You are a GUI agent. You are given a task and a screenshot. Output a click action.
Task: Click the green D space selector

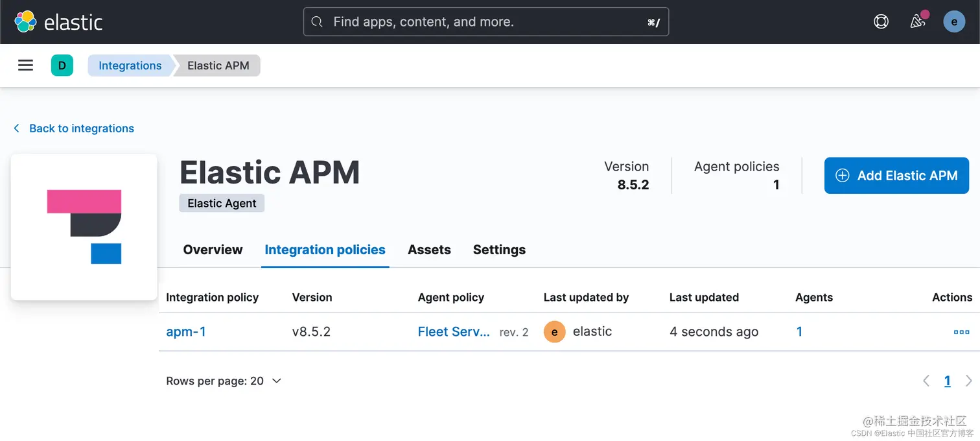coord(62,66)
